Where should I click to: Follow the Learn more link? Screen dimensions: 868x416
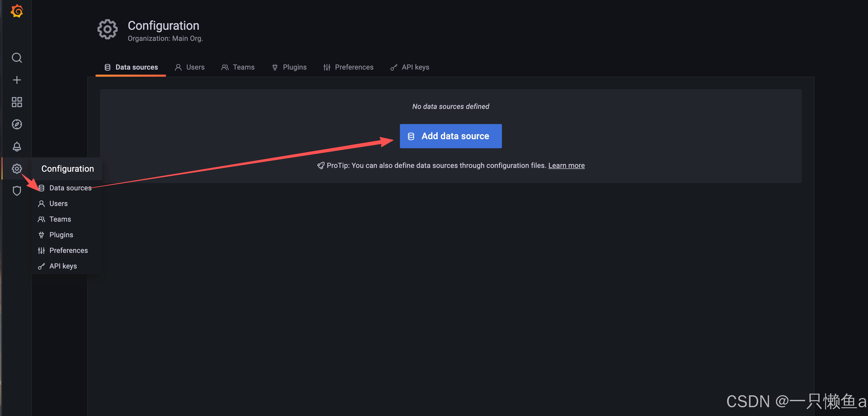point(566,166)
